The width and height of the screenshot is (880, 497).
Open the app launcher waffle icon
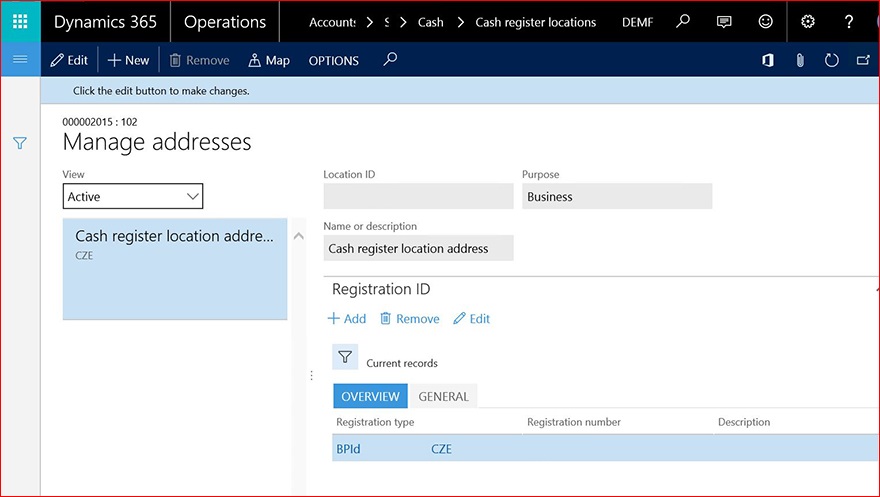pos(20,21)
